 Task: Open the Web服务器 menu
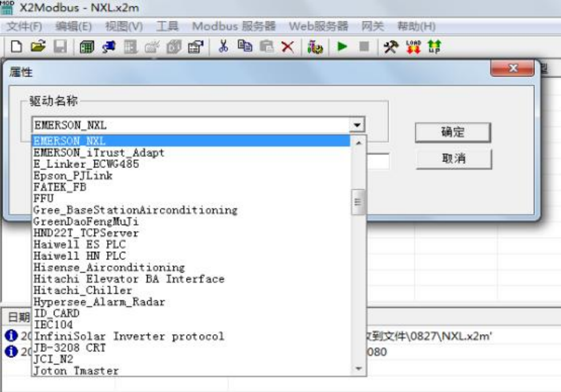(x=318, y=26)
